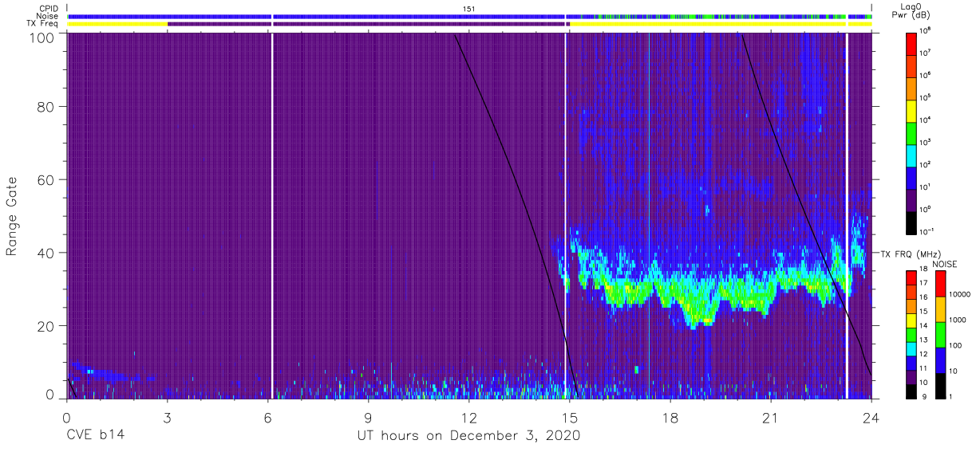Viewport: 980px width, 452px height.
Task: Click the 'CPID' row label
Action: [x=49, y=8]
